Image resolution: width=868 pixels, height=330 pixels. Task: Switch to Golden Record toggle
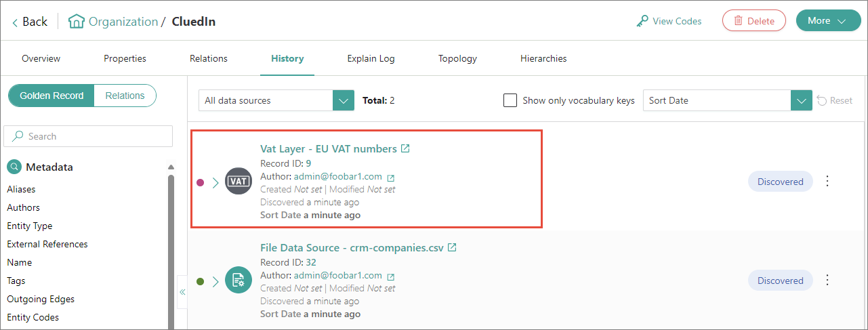51,96
